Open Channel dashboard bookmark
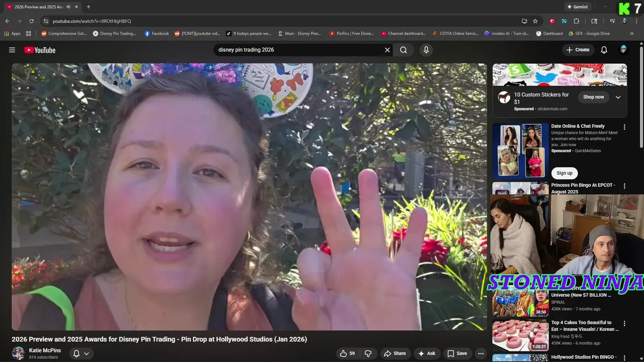644x362 pixels. click(x=404, y=34)
